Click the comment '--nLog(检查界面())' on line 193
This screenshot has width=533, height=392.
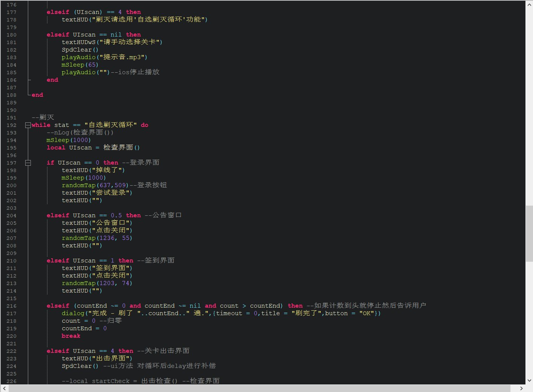click(x=80, y=133)
